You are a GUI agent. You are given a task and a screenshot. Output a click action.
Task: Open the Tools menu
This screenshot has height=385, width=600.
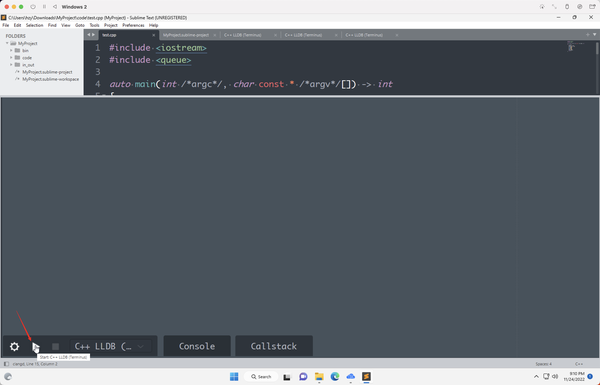click(94, 25)
